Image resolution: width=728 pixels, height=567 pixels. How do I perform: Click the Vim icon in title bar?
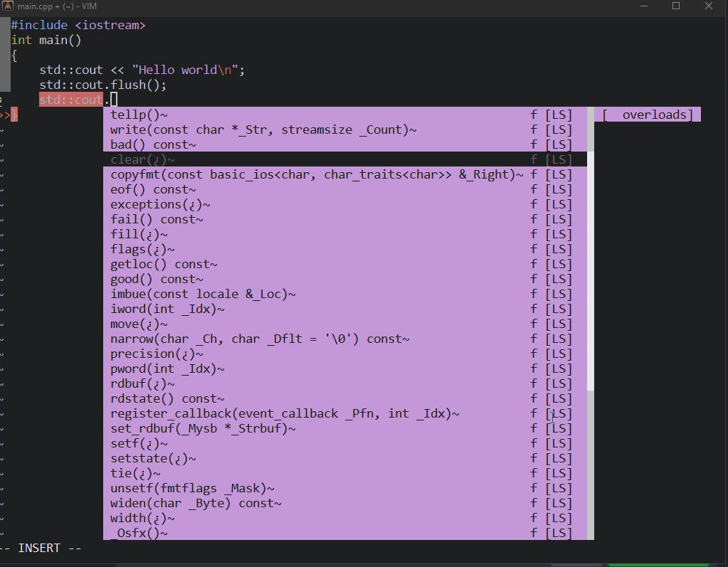[7, 6]
